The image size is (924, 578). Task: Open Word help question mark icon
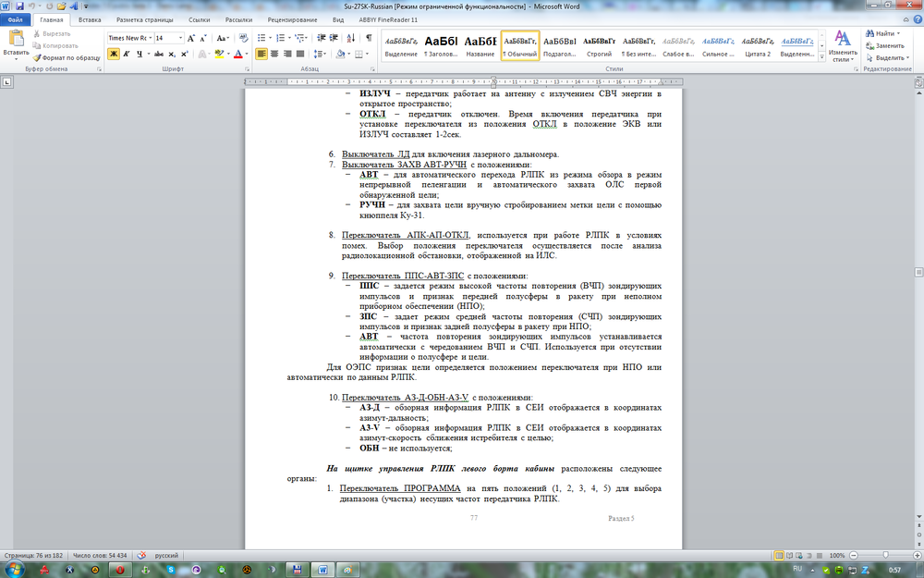click(917, 19)
